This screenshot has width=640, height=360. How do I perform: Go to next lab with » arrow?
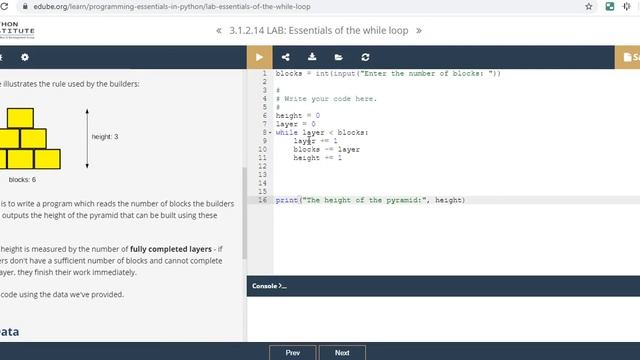pyautogui.click(x=419, y=31)
